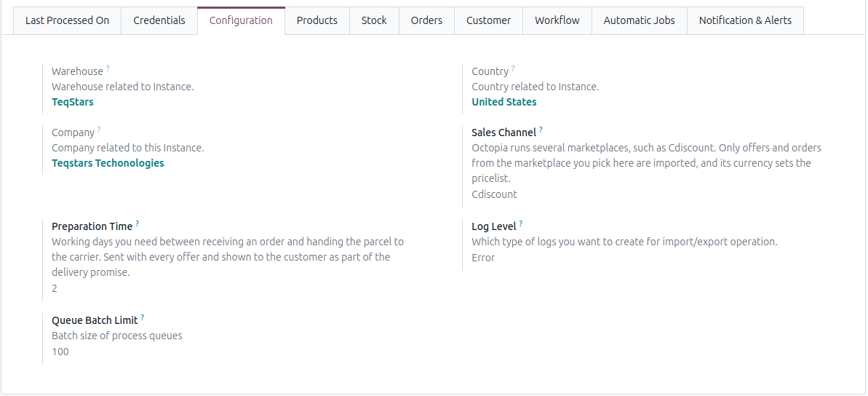The height and width of the screenshot is (396, 868).
Task: Click the help icon next to Warehouse
Action: click(108, 68)
